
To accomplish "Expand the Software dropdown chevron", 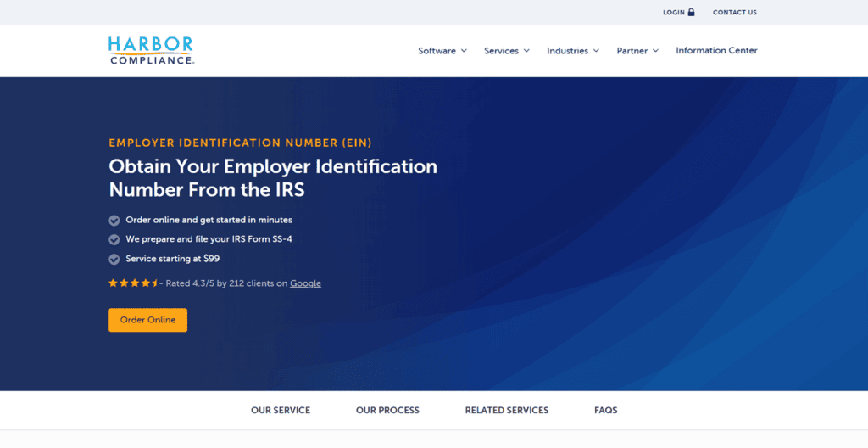I will click(464, 50).
